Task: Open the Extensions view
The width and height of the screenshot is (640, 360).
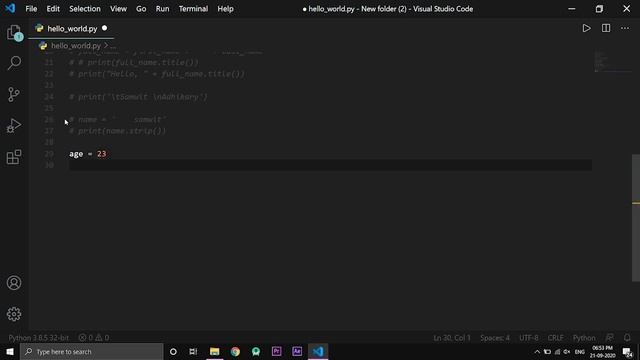Action: tap(14, 157)
